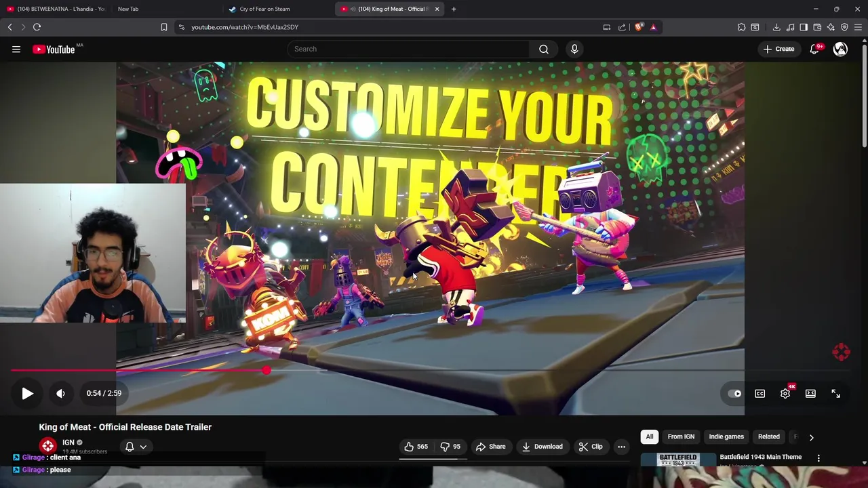This screenshot has width=868, height=488.
Task: Play the paused video
Action: pos(27,393)
